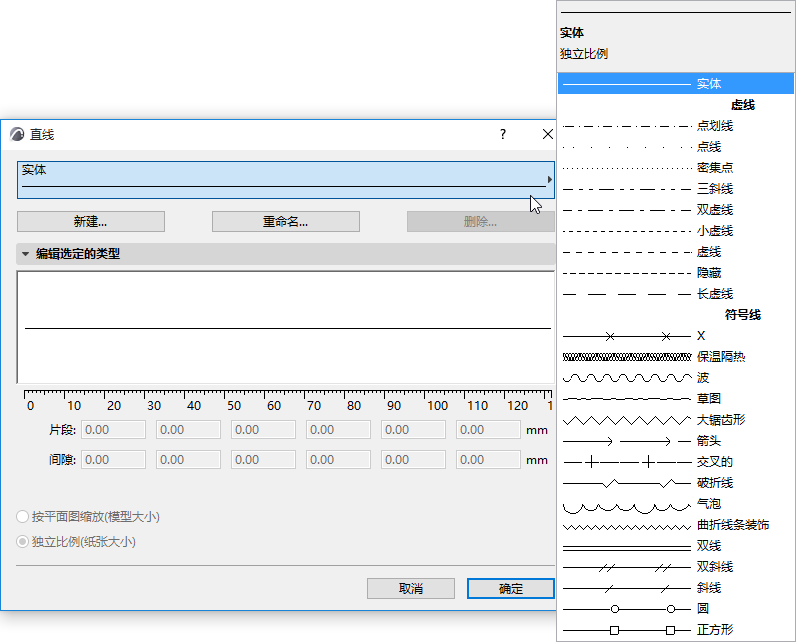
Task: Select the 长虚线 long dashed line
Action: (676, 294)
